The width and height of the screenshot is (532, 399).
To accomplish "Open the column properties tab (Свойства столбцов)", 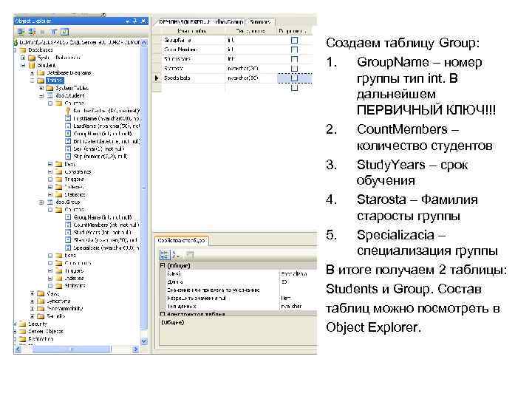I will click(182, 240).
